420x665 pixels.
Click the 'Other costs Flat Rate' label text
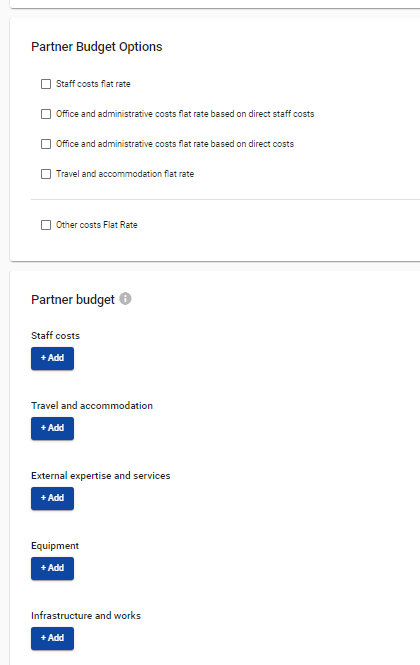tap(97, 225)
